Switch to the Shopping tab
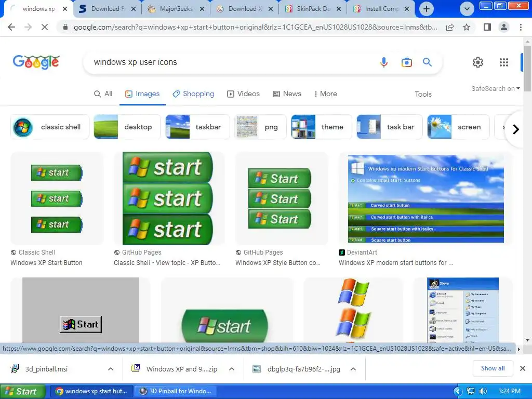532x399 pixels. (x=193, y=94)
